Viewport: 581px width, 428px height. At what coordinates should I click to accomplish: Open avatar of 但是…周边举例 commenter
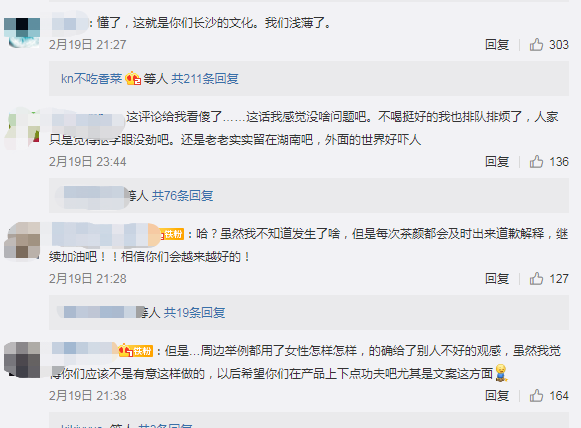[22, 360]
